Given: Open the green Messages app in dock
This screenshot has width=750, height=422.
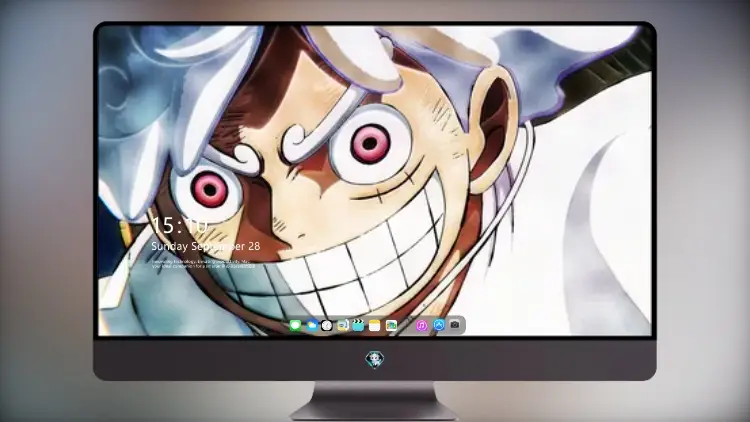Looking at the screenshot, I should (x=296, y=325).
